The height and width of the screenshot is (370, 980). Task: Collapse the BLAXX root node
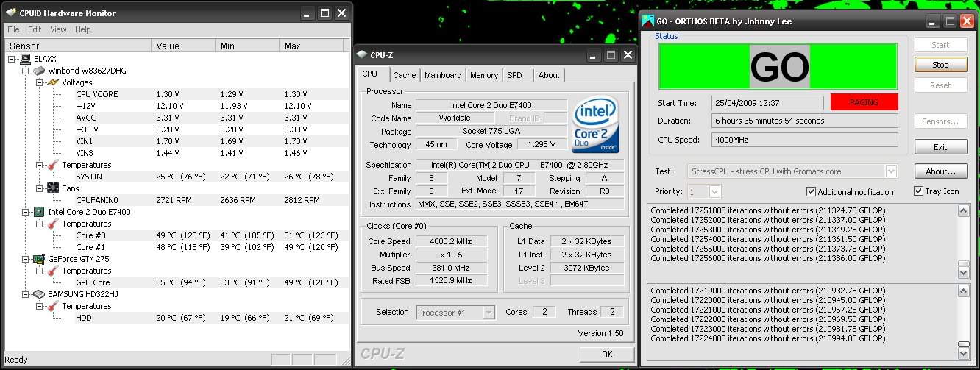pyautogui.click(x=12, y=59)
